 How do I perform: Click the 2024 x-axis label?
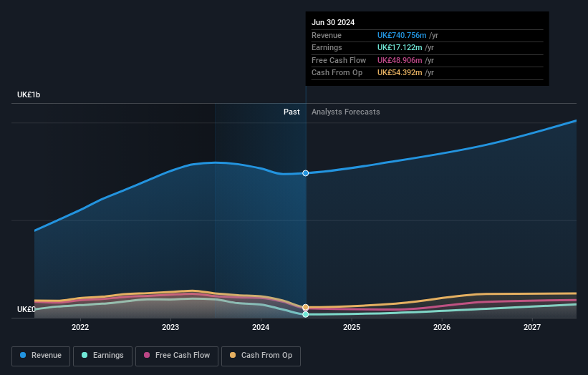coord(261,328)
